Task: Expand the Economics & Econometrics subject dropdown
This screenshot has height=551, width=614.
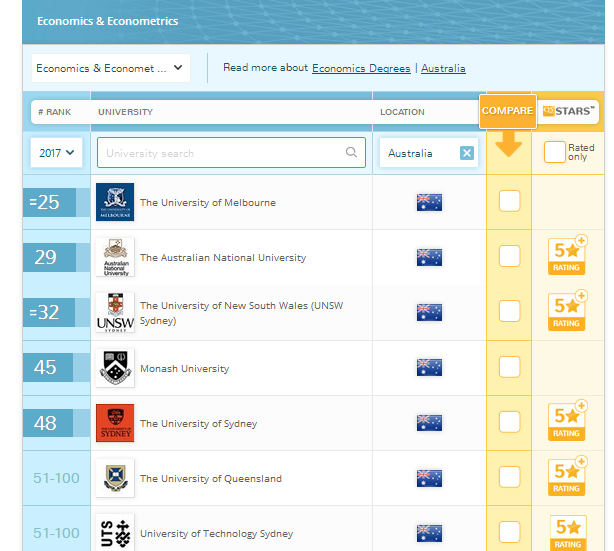Action: (x=110, y=68)
